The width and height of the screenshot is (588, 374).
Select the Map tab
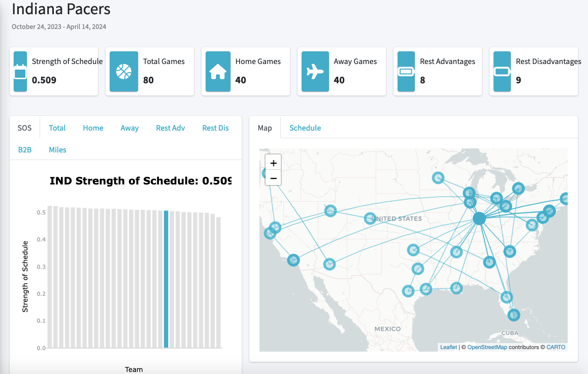click(265, 128)
